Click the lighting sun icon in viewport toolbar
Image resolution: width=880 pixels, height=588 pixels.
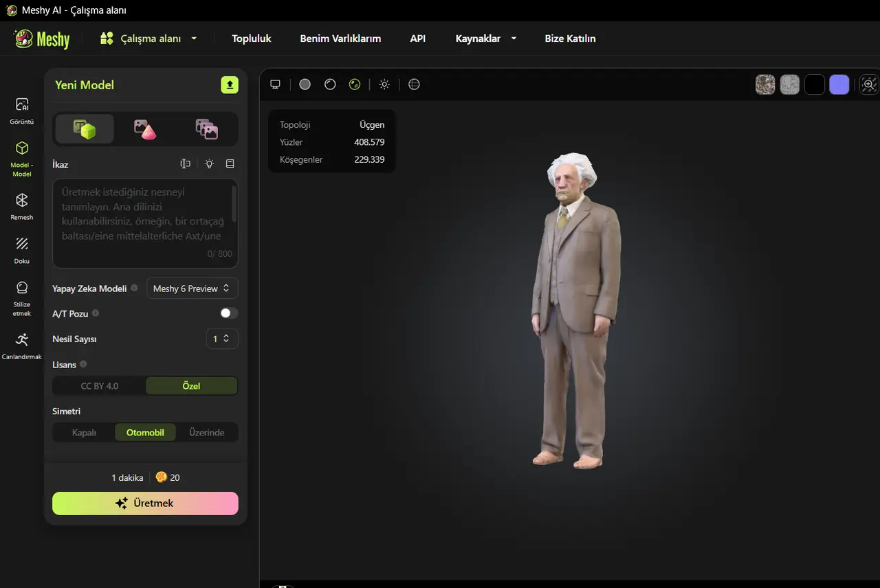point(384,84)
